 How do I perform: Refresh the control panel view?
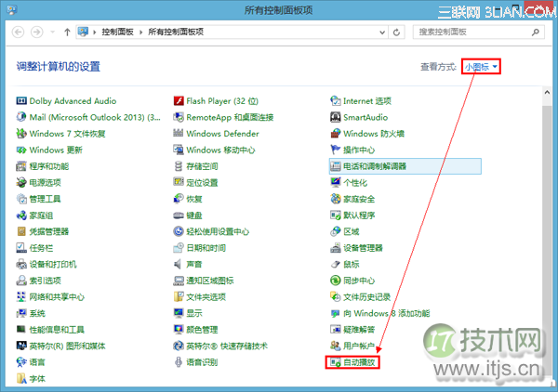coord(396,33)
